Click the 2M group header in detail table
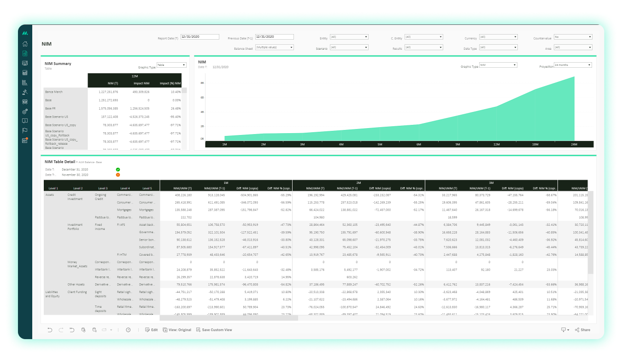This screenshot has width=622, height=364. coord(359,182)
